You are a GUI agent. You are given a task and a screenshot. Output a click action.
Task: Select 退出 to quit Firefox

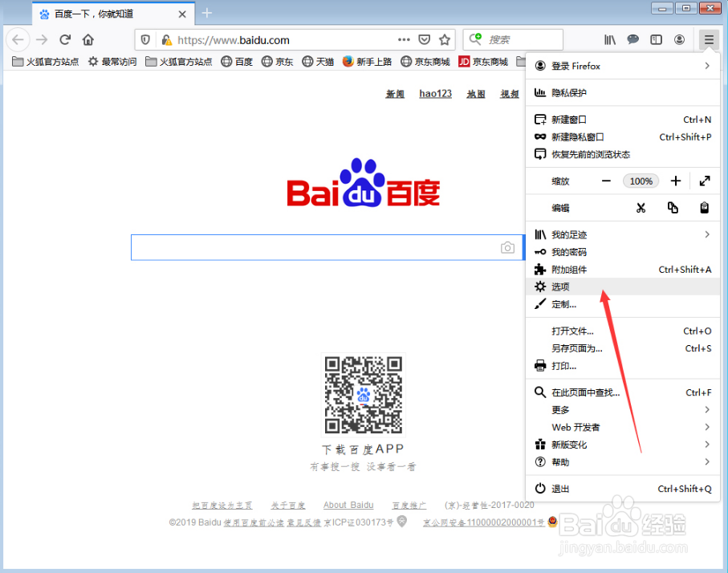tap(623, 489)
